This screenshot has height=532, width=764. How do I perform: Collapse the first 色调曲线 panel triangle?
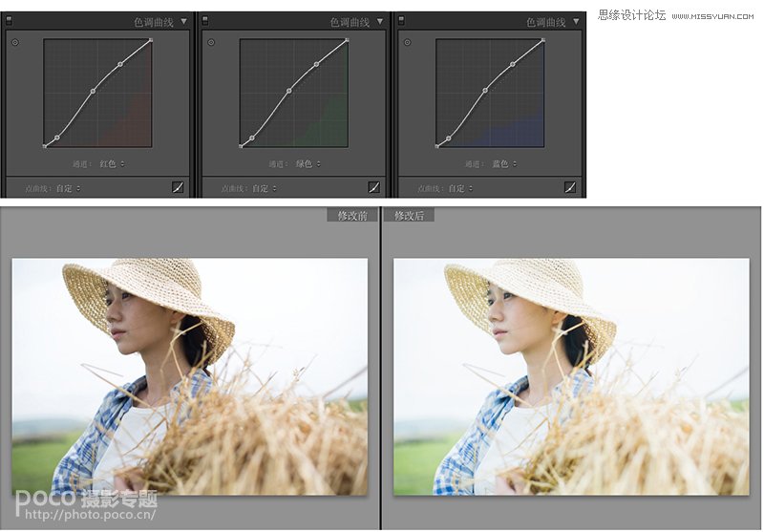tap(184, 20)
